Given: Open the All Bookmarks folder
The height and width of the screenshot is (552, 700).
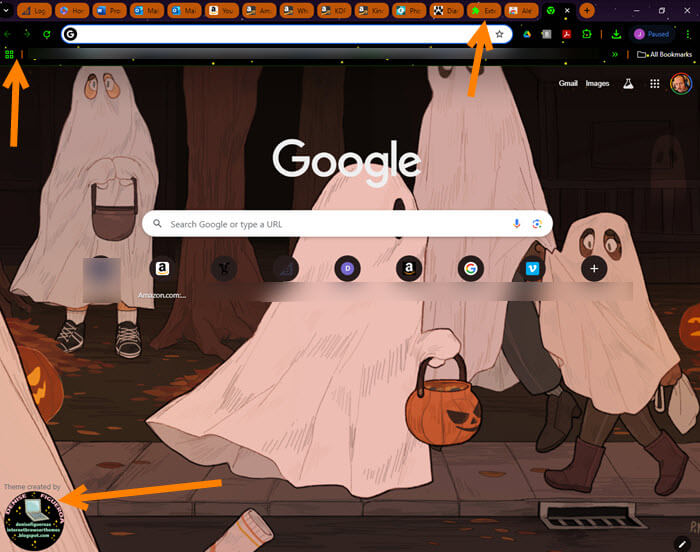Looking at the screenshot, I should click(664, 54).
